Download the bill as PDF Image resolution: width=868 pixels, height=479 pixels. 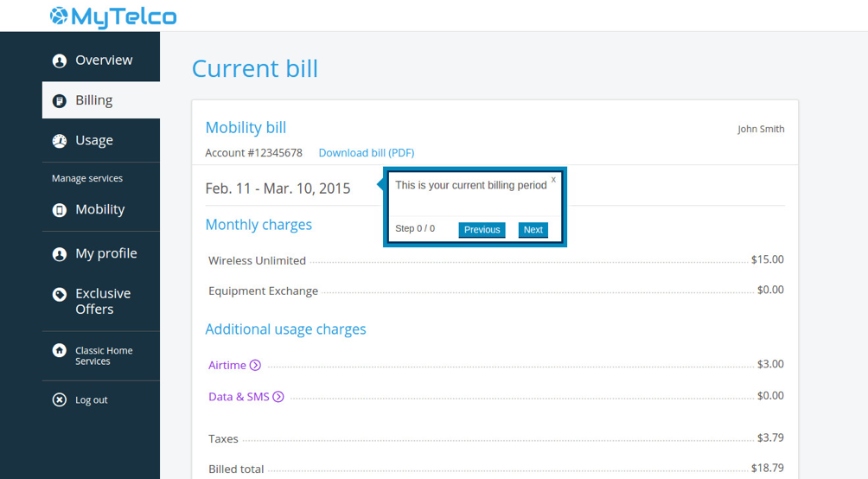pyautogui.click(x=366, y=153)
